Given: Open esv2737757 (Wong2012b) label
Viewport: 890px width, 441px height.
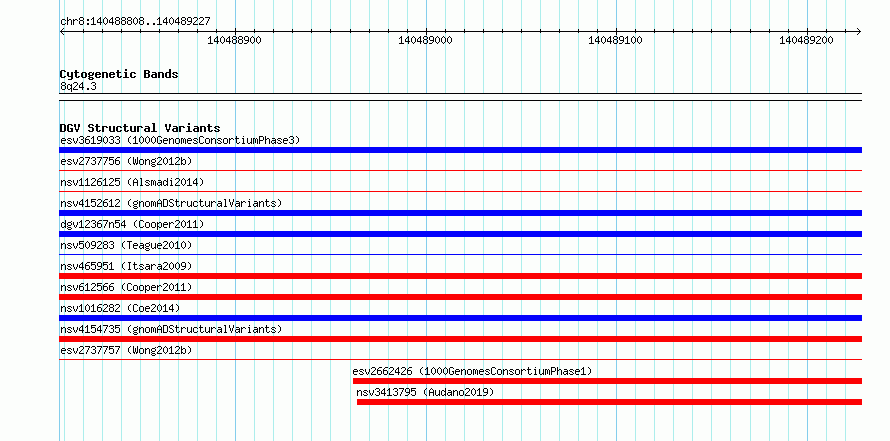Looking at the screenshot, I should 126,350.
